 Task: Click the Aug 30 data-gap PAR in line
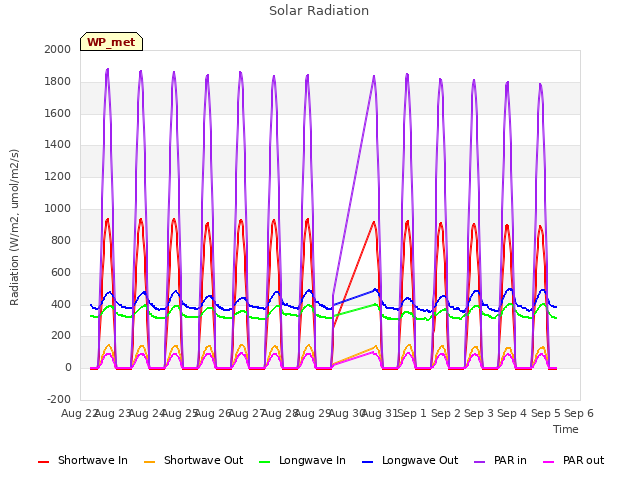353,184
